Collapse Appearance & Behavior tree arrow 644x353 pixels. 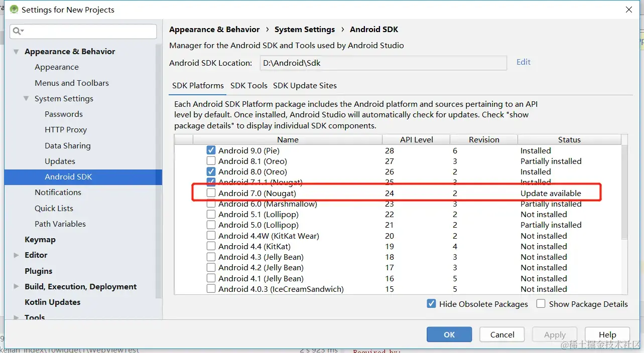[17, 52]
